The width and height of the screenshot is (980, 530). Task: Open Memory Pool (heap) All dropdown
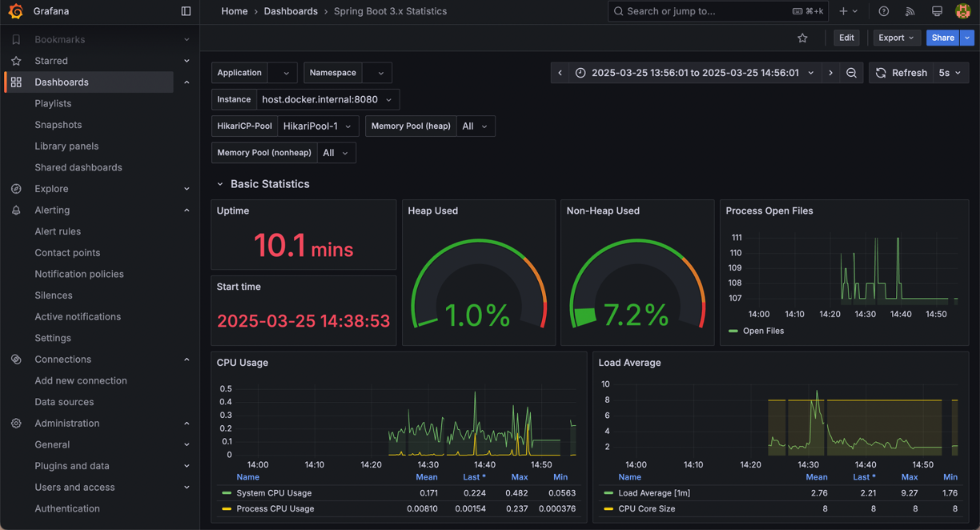[475, 126]
